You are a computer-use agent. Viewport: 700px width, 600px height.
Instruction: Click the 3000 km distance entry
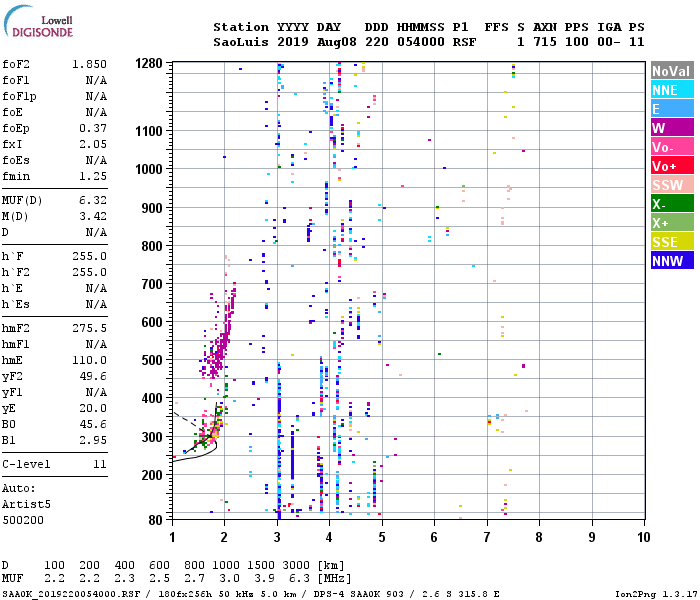point(296,565)
